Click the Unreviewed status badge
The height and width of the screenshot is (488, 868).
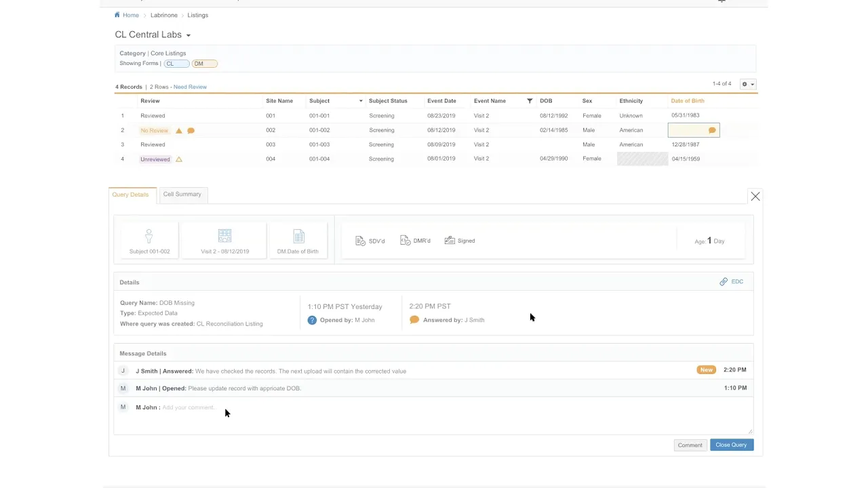[x=155, y=159]
